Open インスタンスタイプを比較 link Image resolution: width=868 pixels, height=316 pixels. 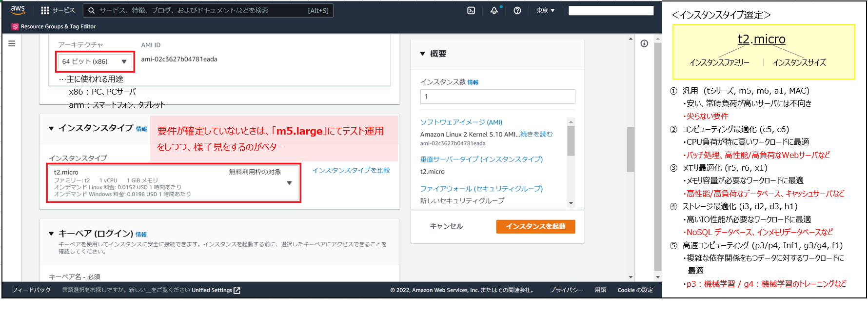(351, 170)
